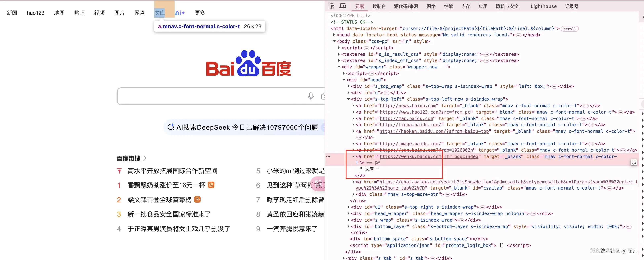644x260 pixels.
Task: Click the 热 badge on 香飘飘奶茶 item
Action: click(x=211, y=185)
